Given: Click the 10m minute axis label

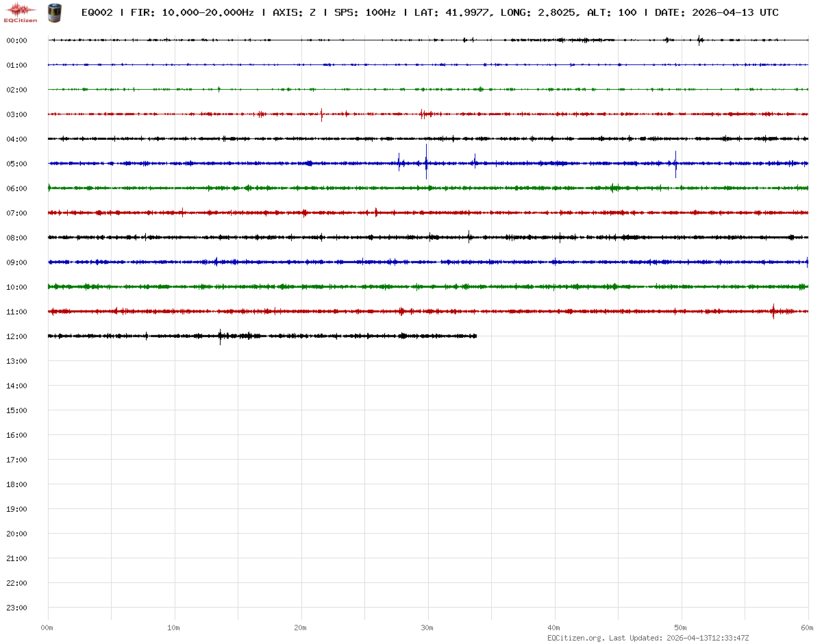Looking at the screenshot, I should click(174, 628).
